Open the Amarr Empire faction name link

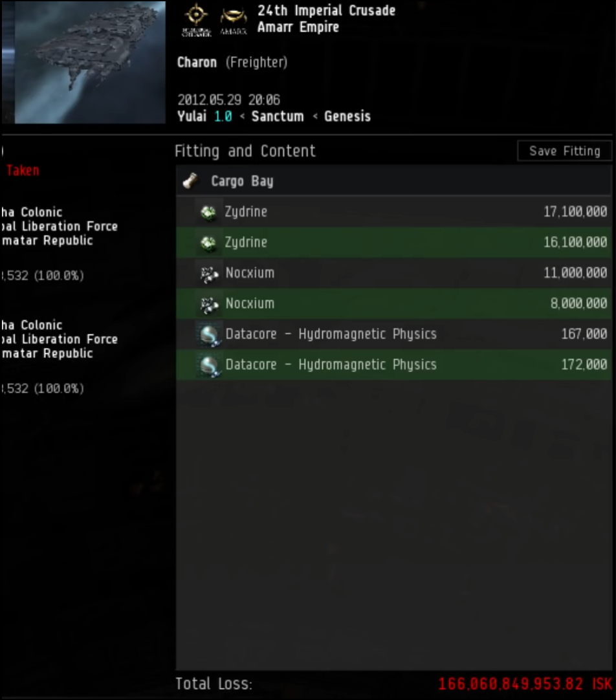(x=298, y=27)
